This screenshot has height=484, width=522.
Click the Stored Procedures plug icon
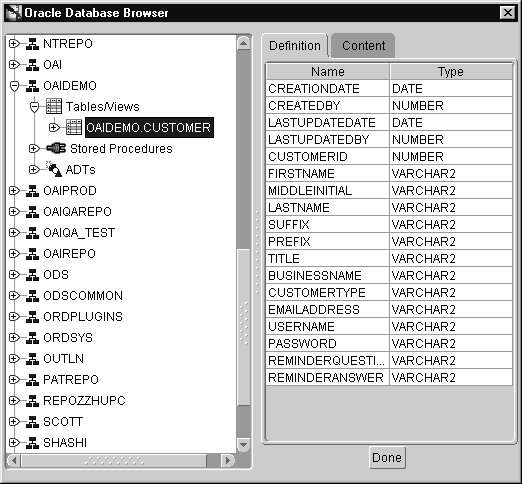tap(56, 148)
